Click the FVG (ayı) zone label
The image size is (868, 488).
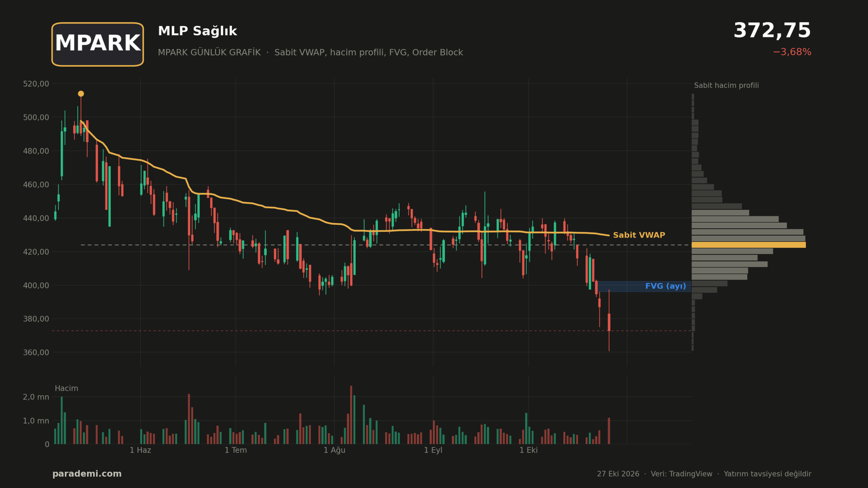pos(666,286)
